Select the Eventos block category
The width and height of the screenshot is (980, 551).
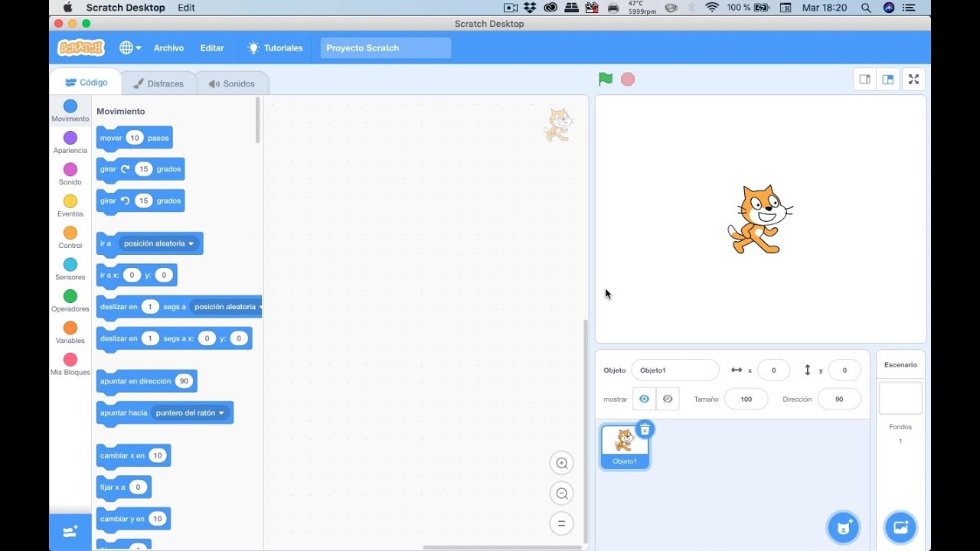[70, 206]
